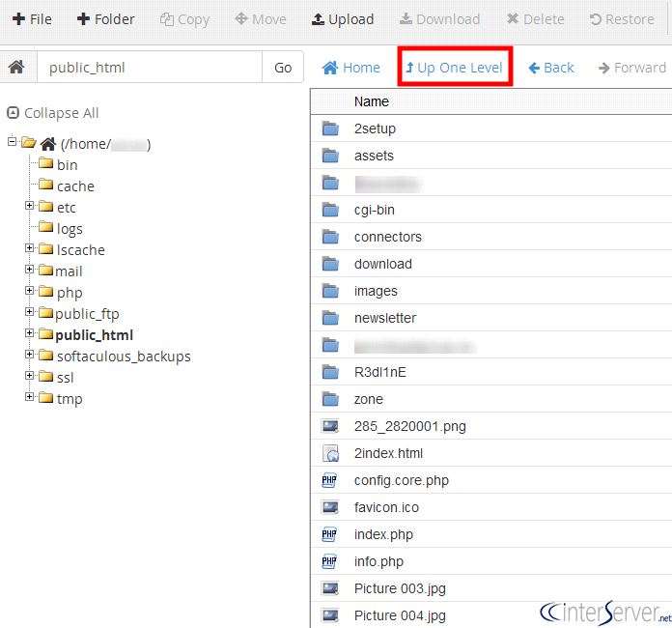Click the image icon beside favicon.ico
This screenshot has width=672, height=628.
click(x=330, y=507)
